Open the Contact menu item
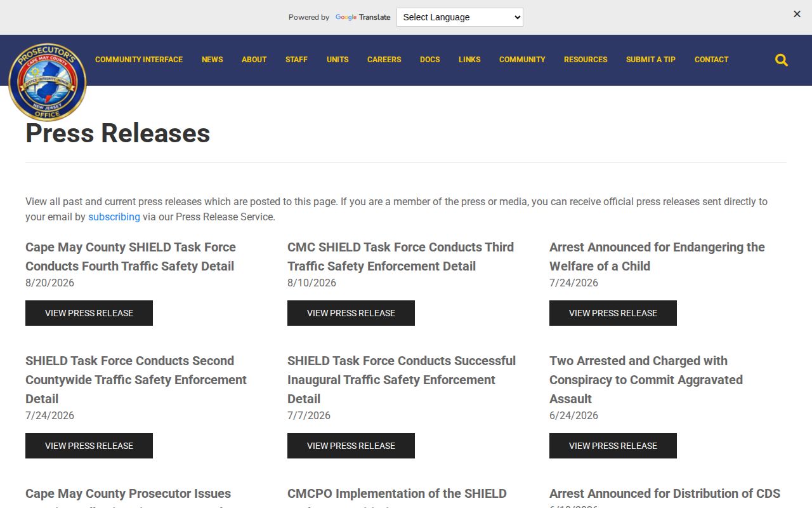The width and height of the screenshot is (812, 508). tap(712, 60)
